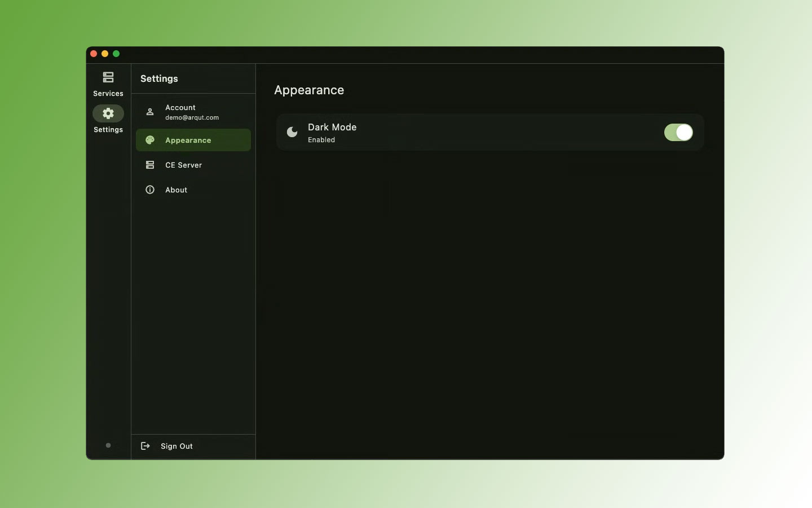Image resolution: width=812 pixels, height=508 pixels.
Task: Select the Settings gear icon
Action: click(x=108, y=113)
